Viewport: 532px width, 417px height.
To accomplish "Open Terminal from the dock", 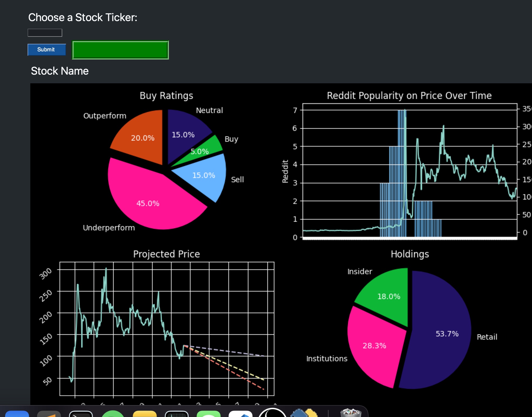I will click(x=81, y=414).
